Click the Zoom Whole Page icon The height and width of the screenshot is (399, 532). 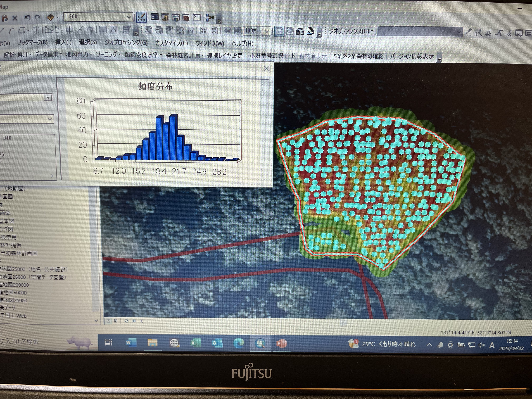tap(180, 30)
